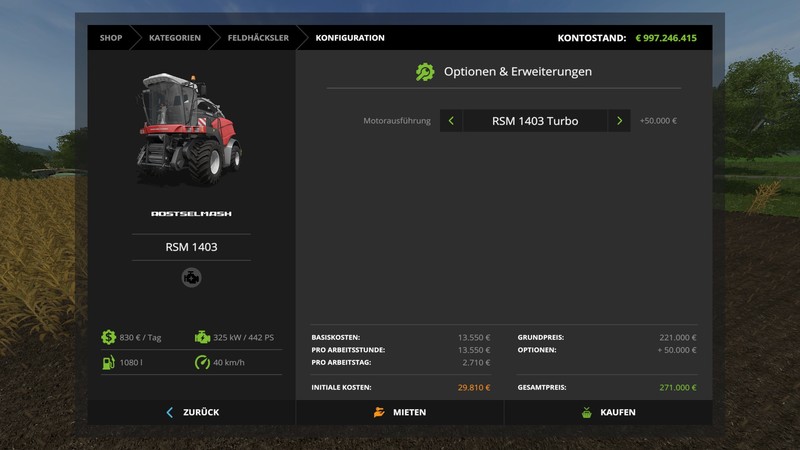Click the harvester preview image

tap(190, 130)
